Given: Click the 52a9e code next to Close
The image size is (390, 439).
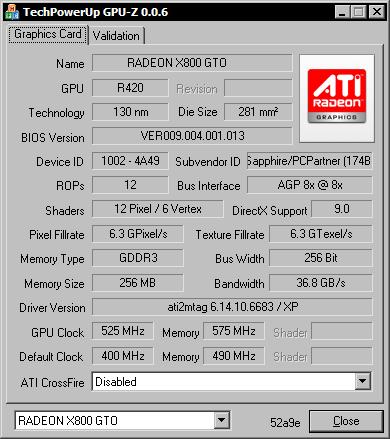Looking at the screenshot, I should pyautogui.click(x=285, y=423).
